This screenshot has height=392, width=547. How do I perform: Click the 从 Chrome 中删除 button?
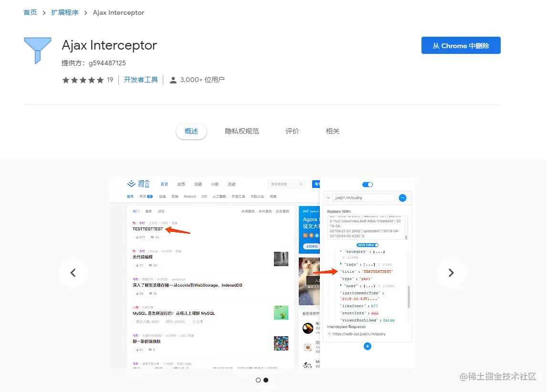point(461,46)
